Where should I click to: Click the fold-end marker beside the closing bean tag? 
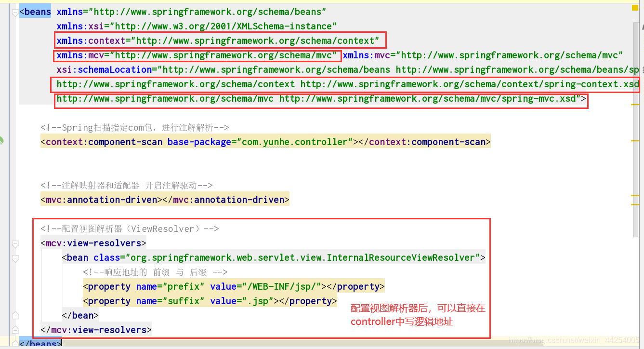[x=15, y=315]
